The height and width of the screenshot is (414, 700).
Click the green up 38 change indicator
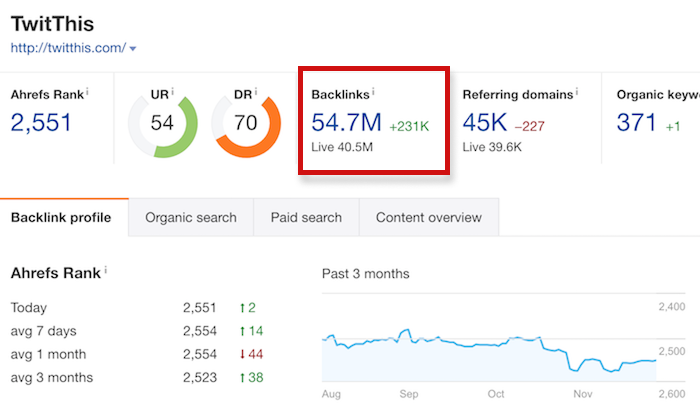[x=251, y=377]
